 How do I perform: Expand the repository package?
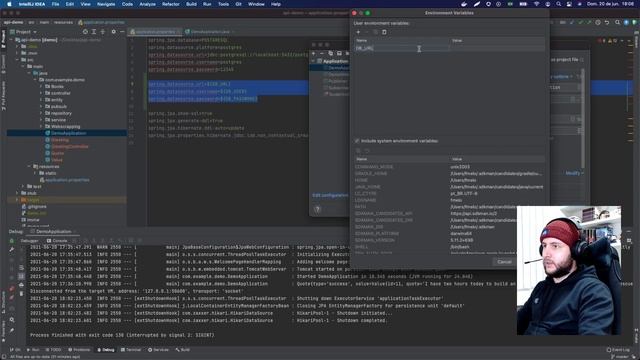click(41, 113)
